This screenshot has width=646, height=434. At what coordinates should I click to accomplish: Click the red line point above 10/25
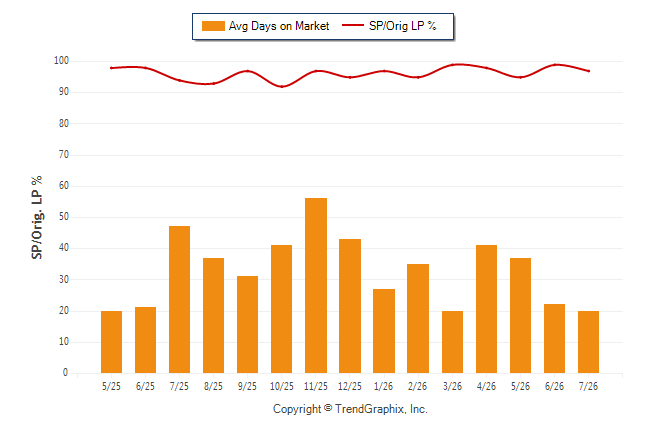[x=282, y=87]
